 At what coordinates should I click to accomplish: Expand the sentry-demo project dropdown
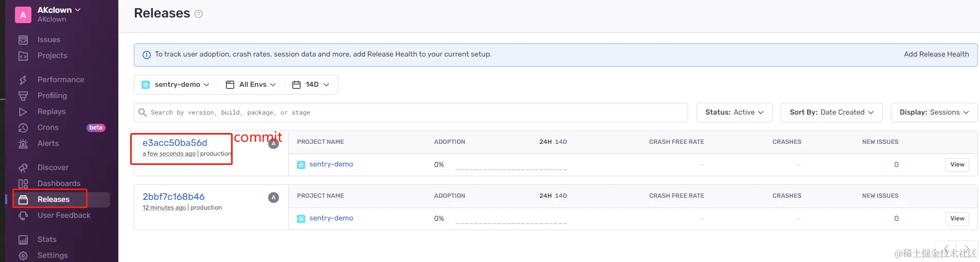tap(176, 85)
